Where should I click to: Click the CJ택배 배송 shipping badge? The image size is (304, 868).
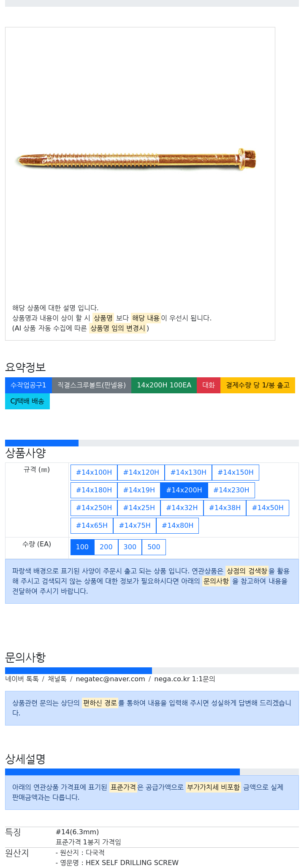27,401
